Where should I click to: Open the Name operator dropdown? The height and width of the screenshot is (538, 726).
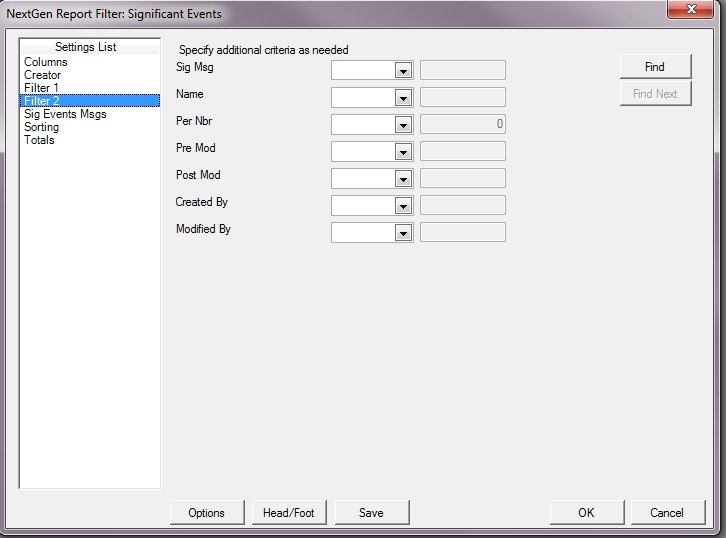point(403,98)
